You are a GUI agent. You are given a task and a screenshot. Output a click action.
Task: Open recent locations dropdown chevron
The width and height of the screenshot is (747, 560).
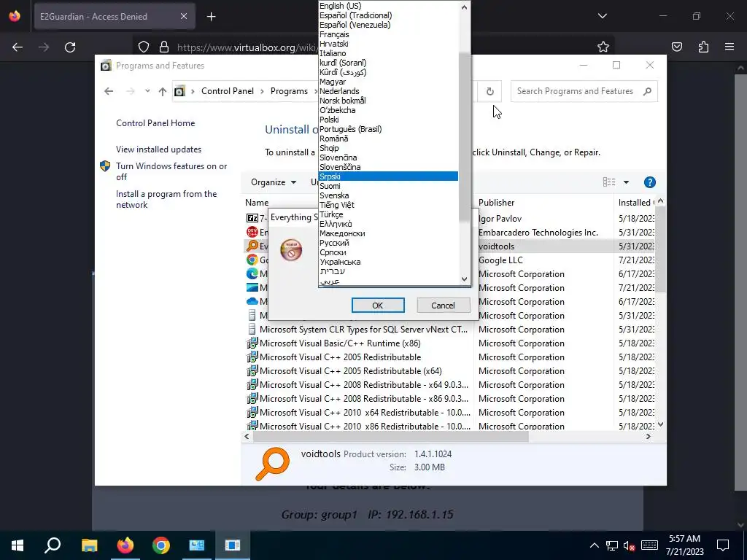click(147, 91)
